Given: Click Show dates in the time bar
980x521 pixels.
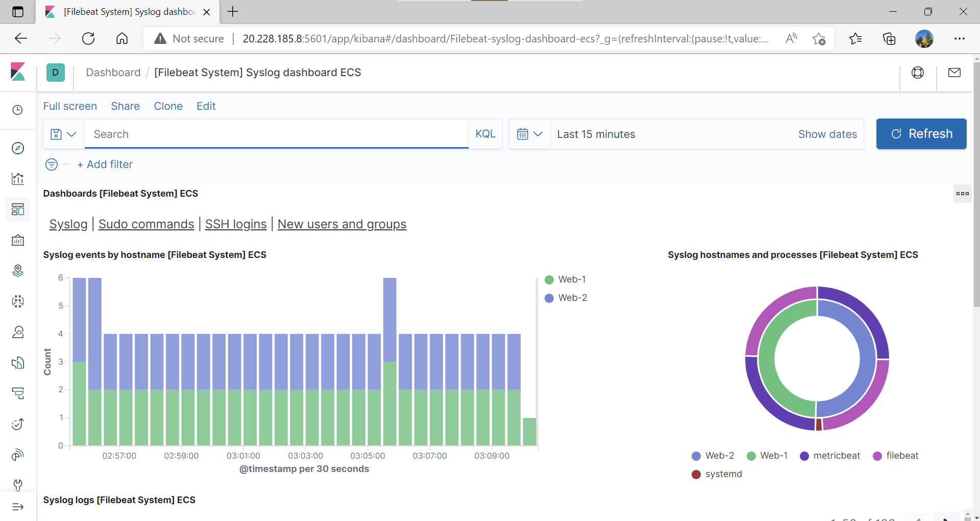Looking at the screenshot, I should coord(827,134).
